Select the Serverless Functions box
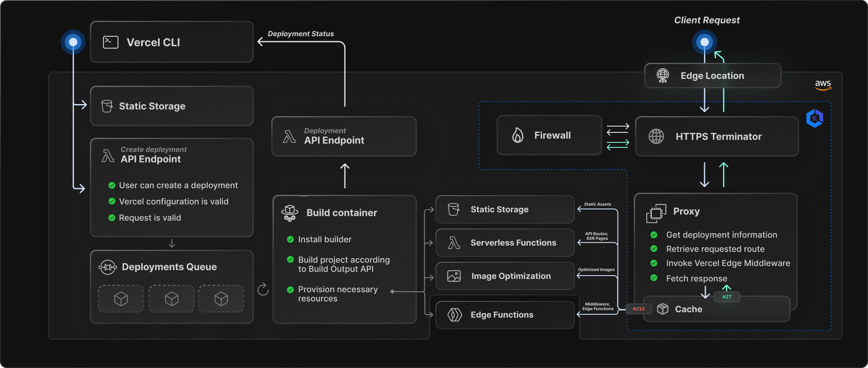Screen dimensions: 868x368 click(x=504, y=243)
